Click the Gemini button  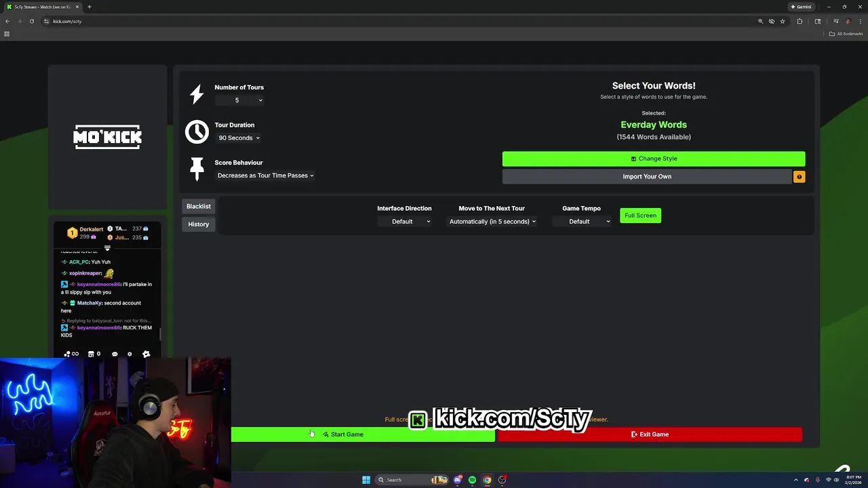pyautogui.click(x=801, y=7)
